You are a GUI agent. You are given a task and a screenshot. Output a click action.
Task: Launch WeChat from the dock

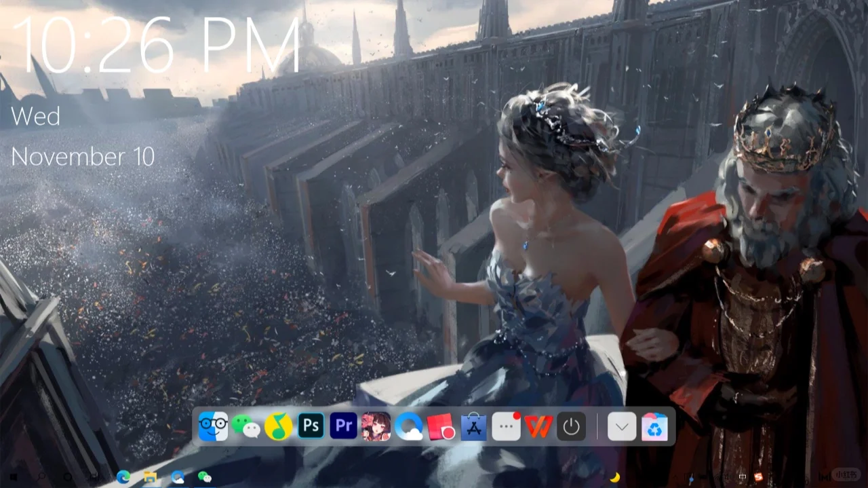pyautogui.click(x=245, y=426)
